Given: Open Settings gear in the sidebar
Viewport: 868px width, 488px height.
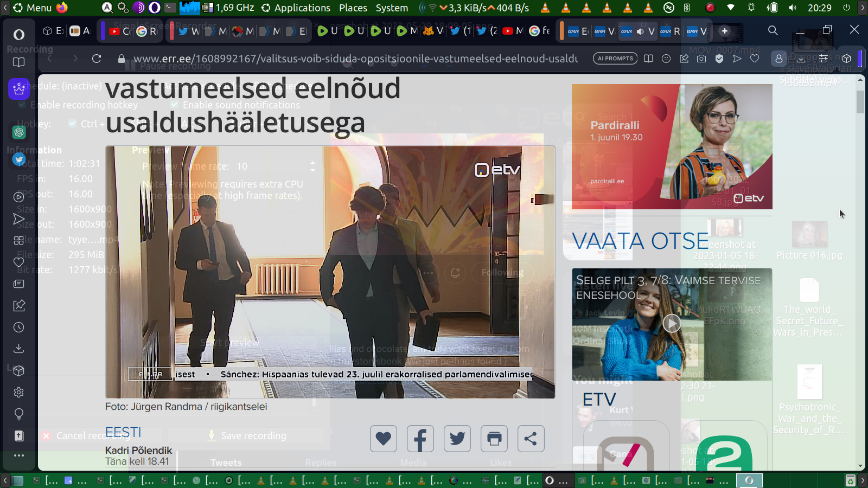Looking at the screenshot, I should 19,392.
